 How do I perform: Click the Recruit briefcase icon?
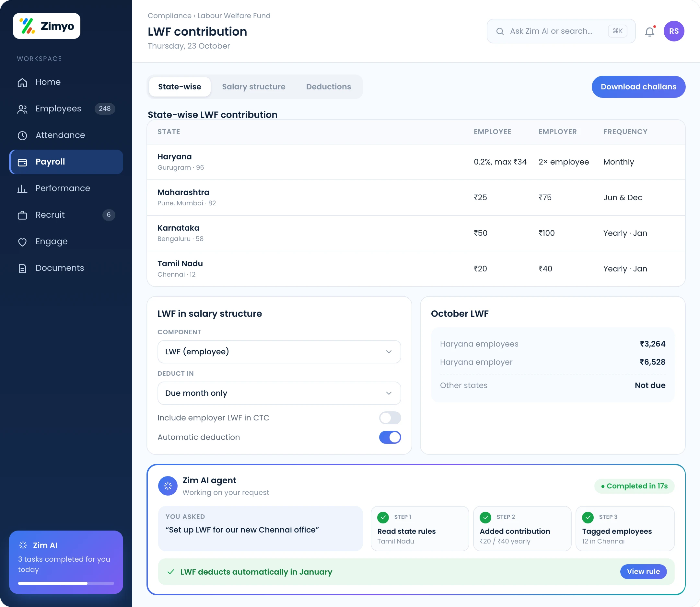(22, 215)
